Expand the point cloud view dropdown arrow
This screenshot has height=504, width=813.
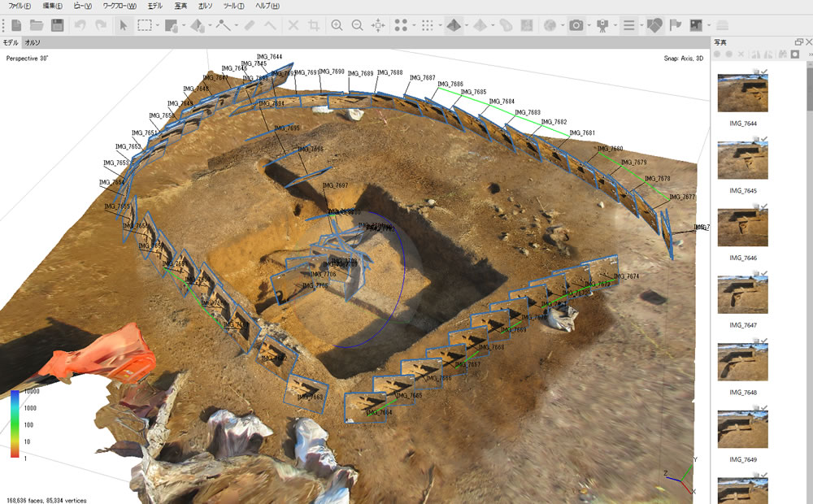[x=414, y=25]
